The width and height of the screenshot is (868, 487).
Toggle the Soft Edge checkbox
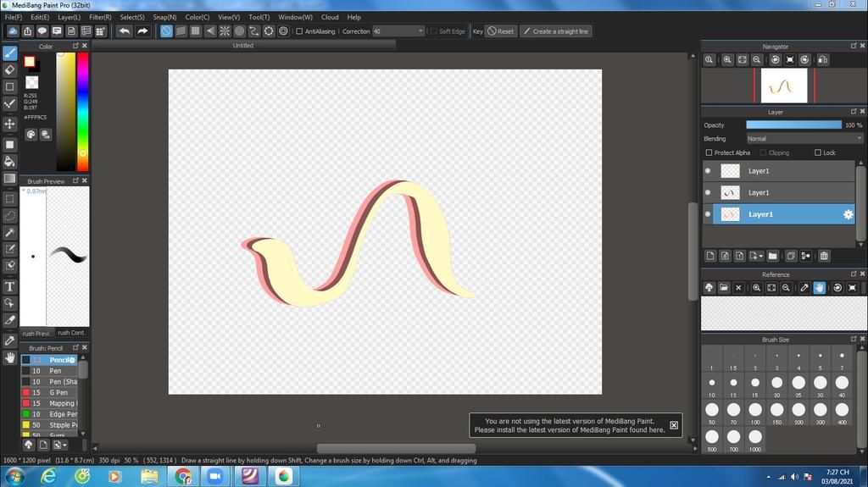click(434, 31)
